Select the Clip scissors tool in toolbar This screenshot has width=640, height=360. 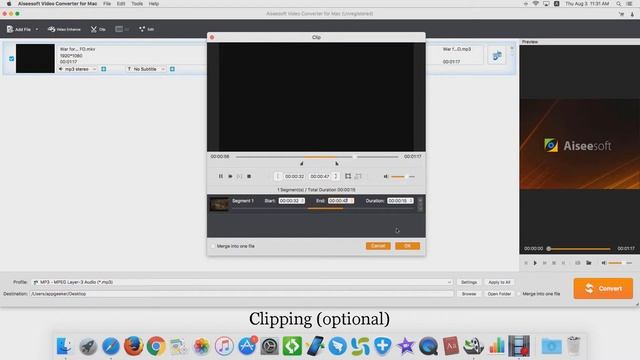click(x=98, y=29)
